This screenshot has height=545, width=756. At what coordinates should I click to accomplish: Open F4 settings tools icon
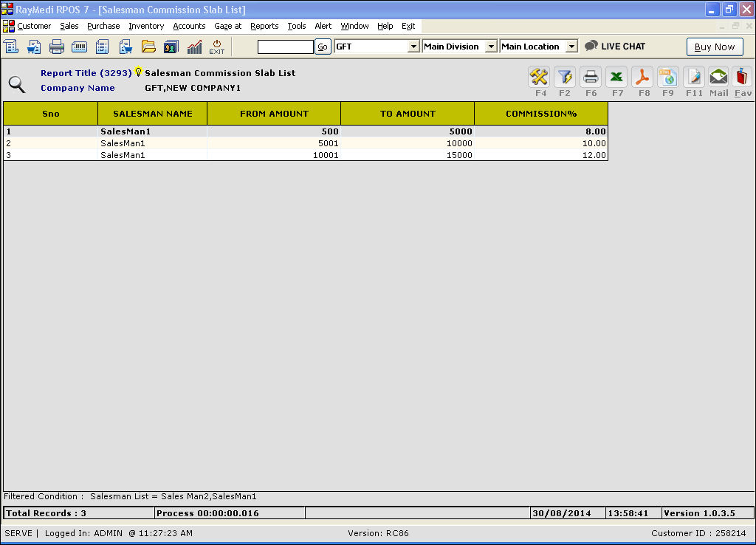tap(539, 77)
